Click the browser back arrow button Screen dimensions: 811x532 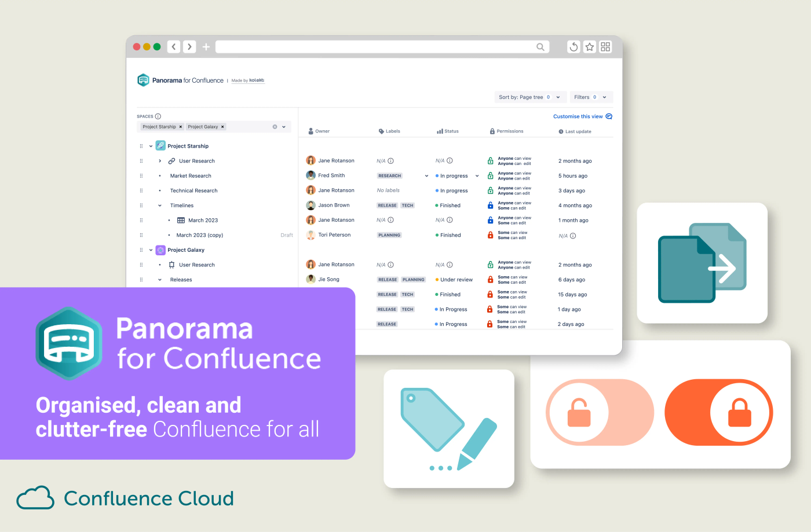174,47
